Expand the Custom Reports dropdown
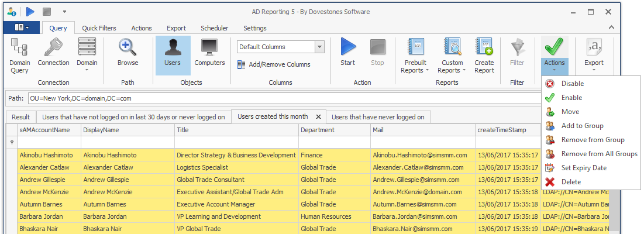Screen dimensions: 644x234 pos(452,55)
